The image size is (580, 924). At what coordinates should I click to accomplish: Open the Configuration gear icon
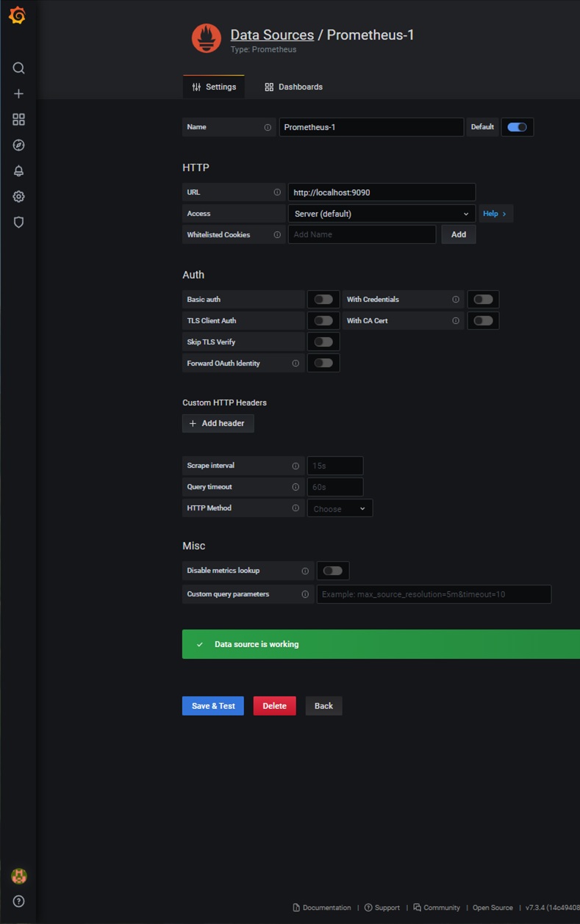pos(19,197)
